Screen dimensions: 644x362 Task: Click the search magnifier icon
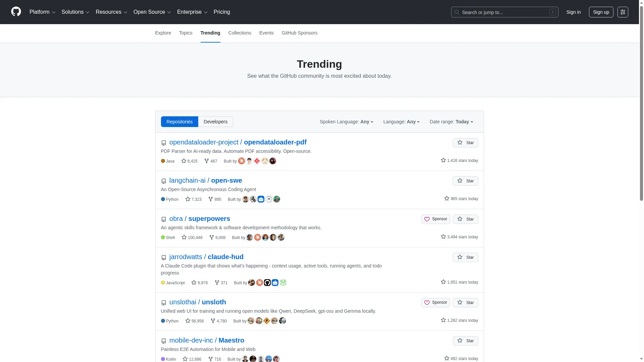[457, 12]
